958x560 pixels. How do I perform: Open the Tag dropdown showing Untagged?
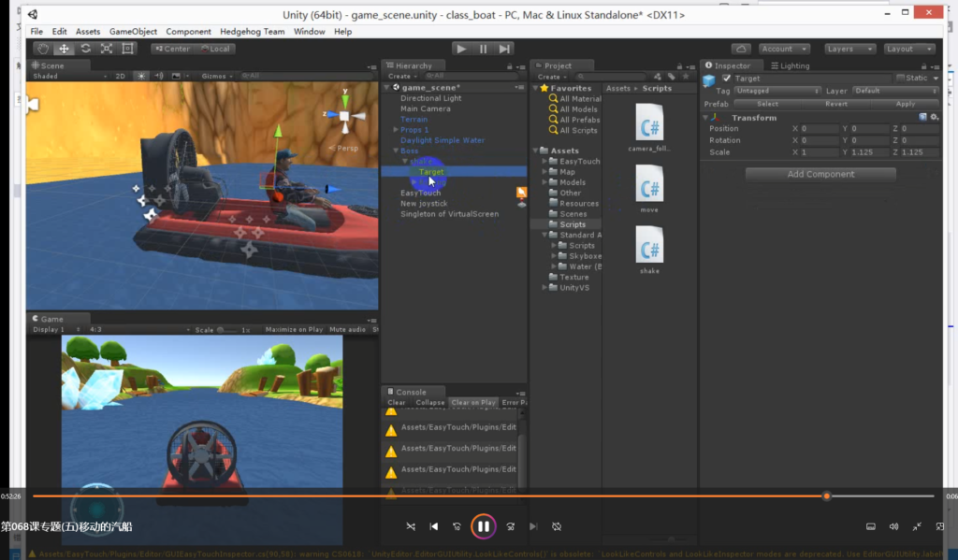coord(777,91)
